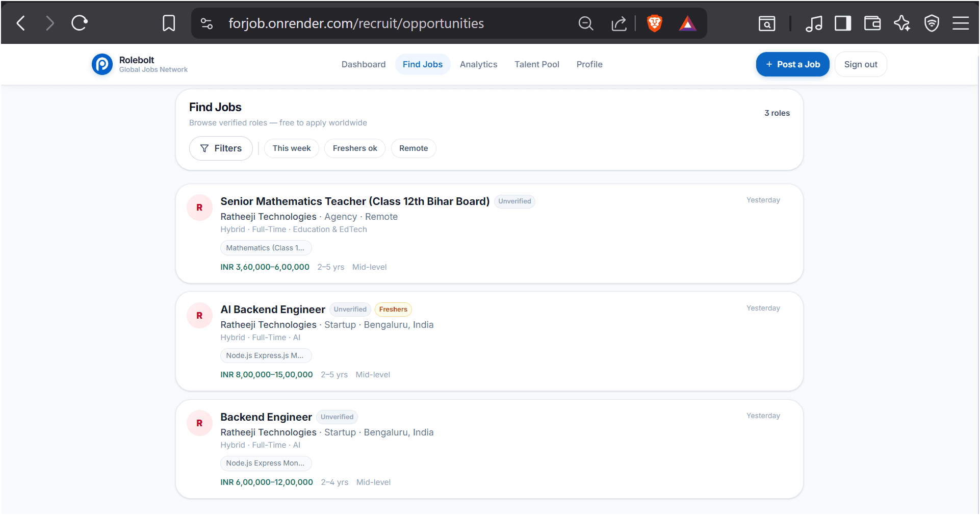980x515 pixels.
Task: Click the Find Jobs page heading
Action: pos(215,107)
